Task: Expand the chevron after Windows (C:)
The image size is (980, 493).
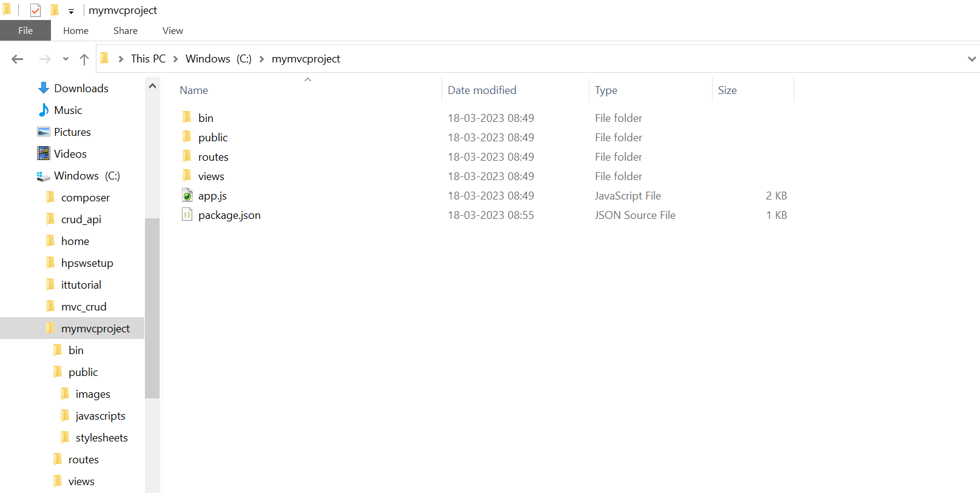Action: pos(262,59)
